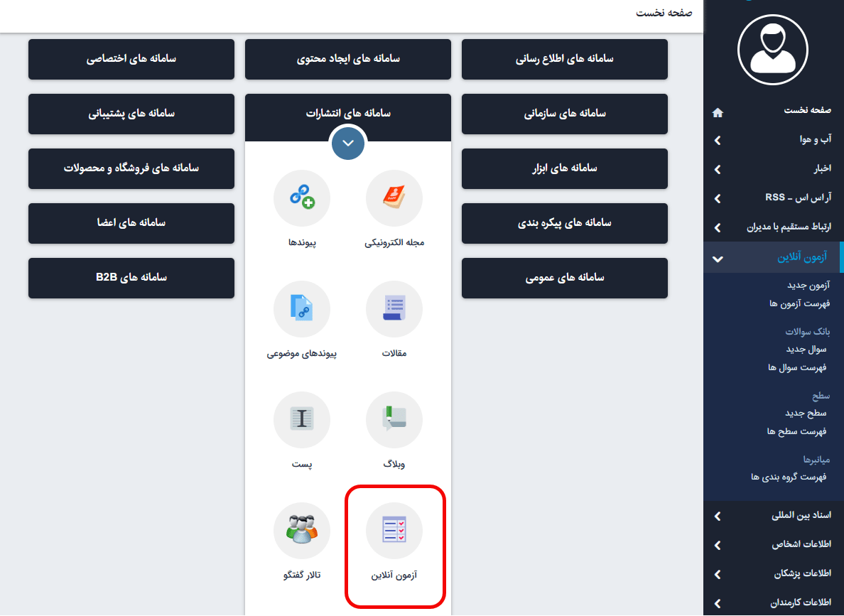
Task: Expand the اخبار sidebar menu
Action: 718,170
